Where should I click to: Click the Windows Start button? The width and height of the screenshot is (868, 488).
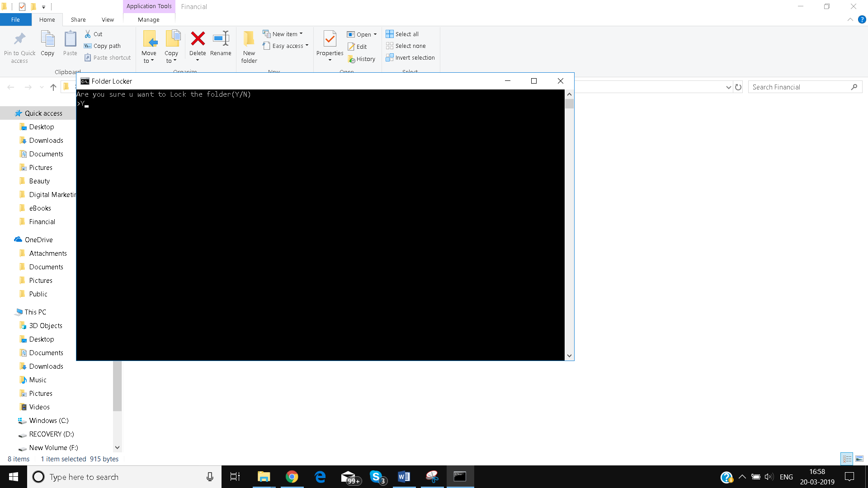point(14,477)
